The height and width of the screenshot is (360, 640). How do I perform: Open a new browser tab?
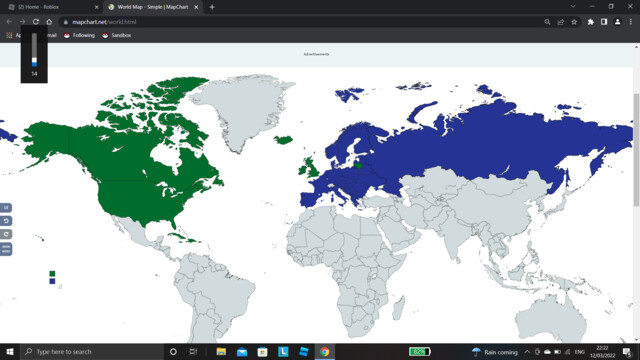coord(212,7)
